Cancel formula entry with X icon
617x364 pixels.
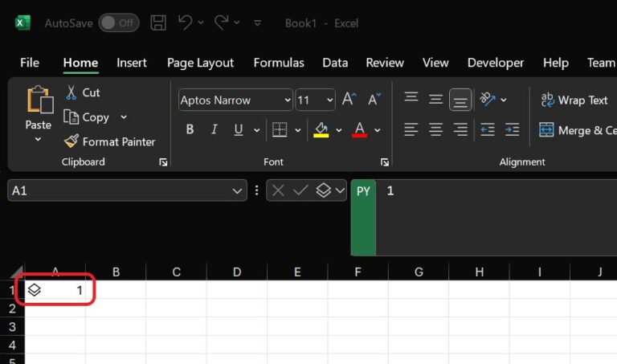coord(278,191)
